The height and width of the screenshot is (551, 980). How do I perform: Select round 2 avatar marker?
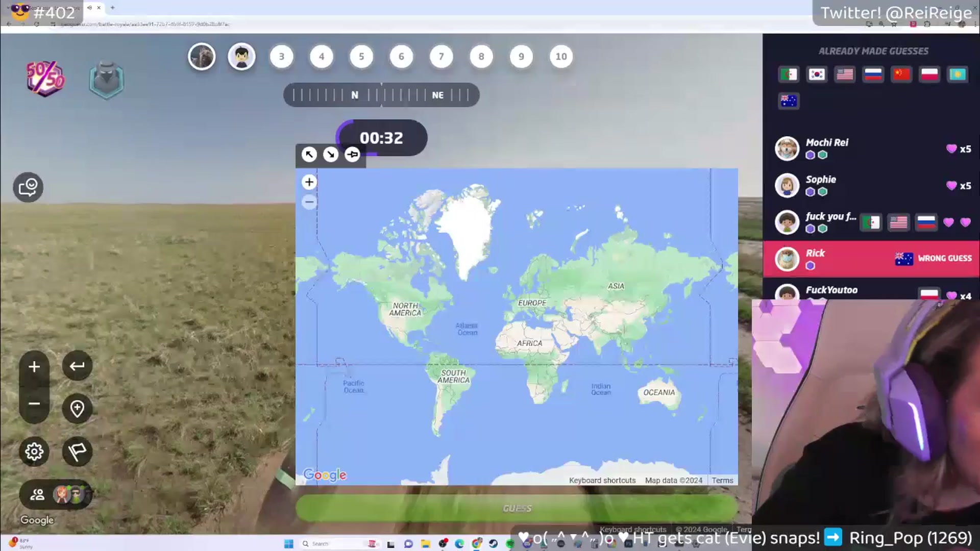coord(241,57)
